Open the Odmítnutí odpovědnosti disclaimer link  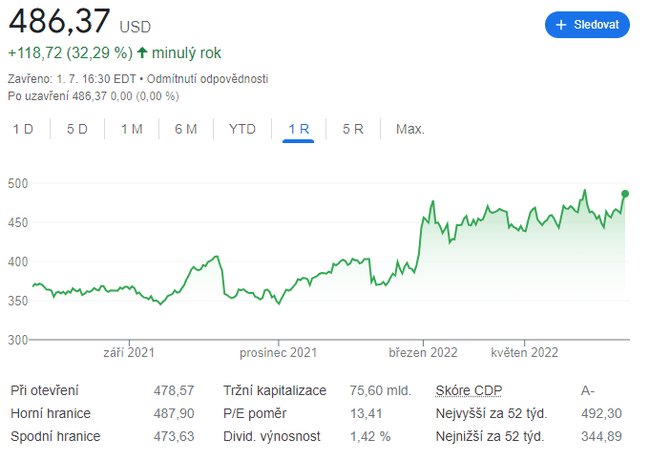[x=208, y=78]
